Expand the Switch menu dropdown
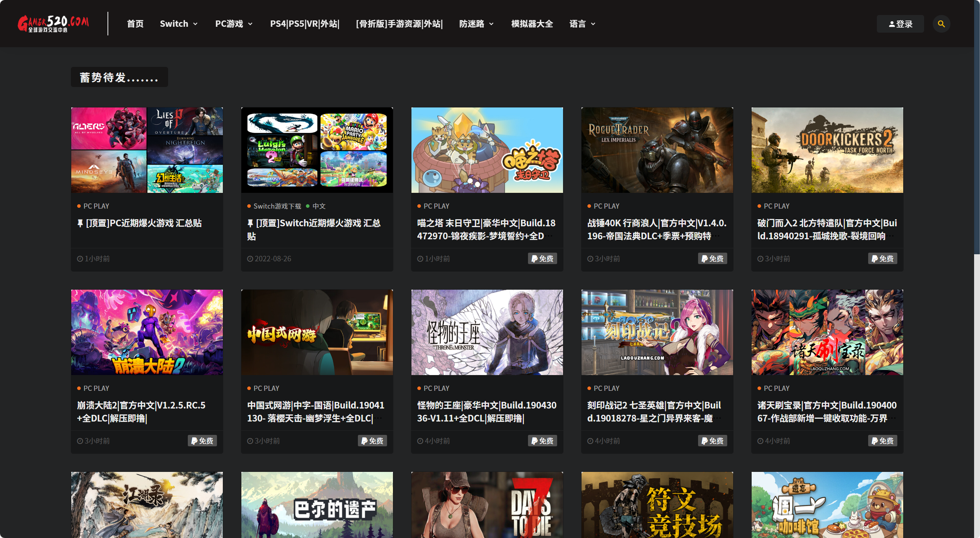The height and width of the screenshot is (538, 980). pos(179,24)
